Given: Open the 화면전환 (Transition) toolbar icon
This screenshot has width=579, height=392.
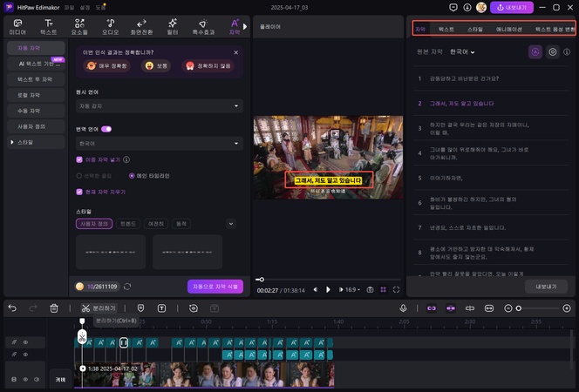Looking at the screenshot, I should click(x=140, y=25).
